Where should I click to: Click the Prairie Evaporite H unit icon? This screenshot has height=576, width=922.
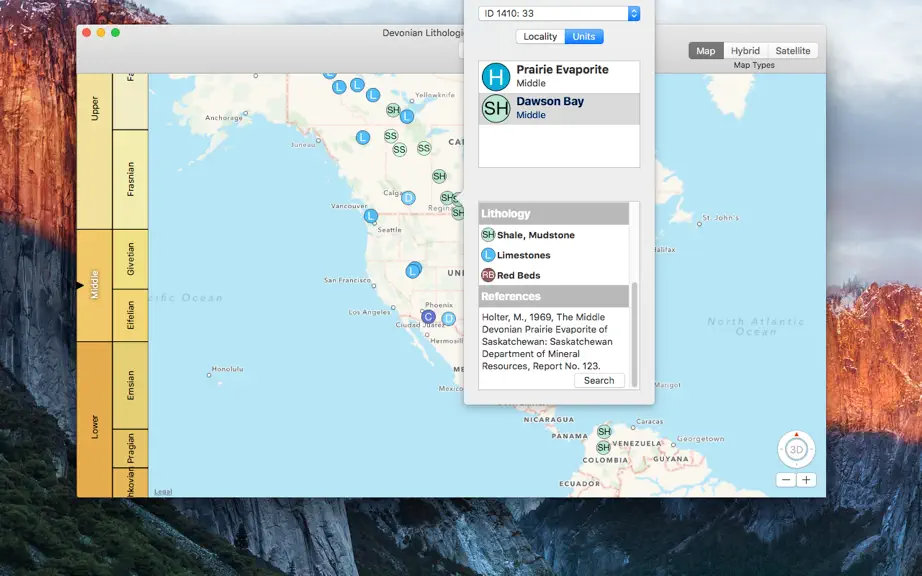tap(496, 77)
